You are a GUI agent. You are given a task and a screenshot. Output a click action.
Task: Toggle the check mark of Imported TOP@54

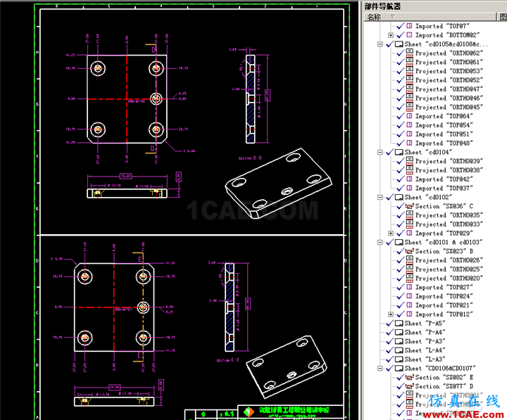click(401, 125)
